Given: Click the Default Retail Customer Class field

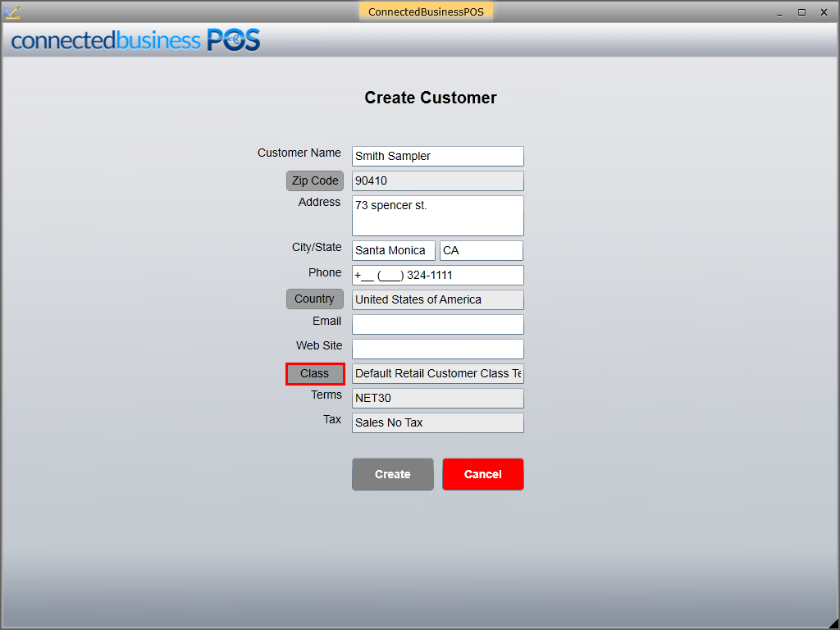Looking at the screenshot, I should pos(438,373).
